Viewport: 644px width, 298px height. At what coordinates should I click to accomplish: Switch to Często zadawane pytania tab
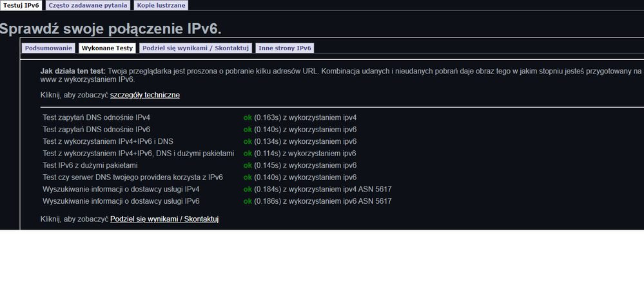click(88, 5)
